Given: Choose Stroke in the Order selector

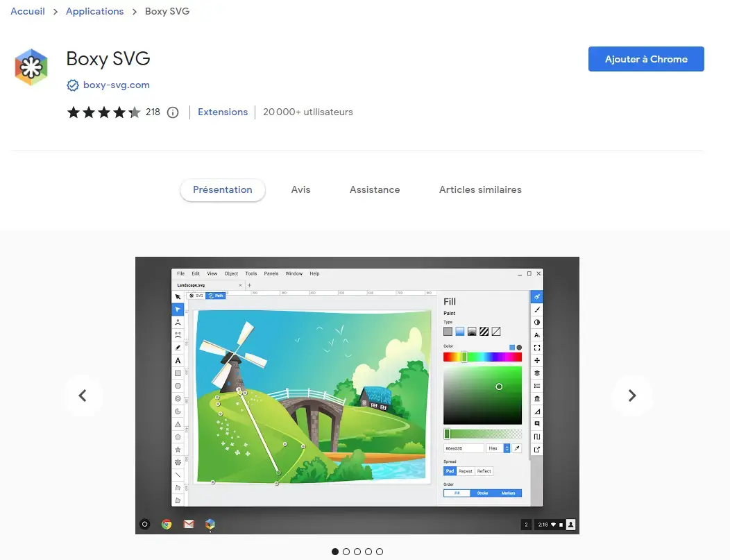Looking at the screenshot, I should pyautogui.click(x=483, y=493).
